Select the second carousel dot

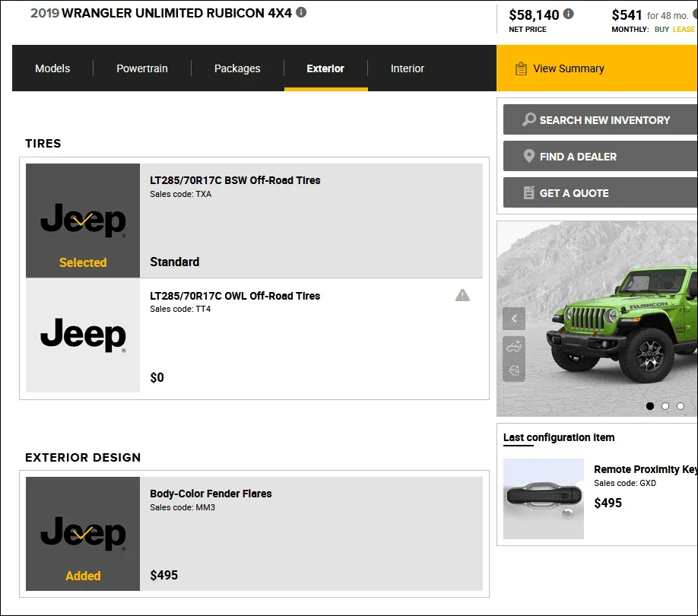(x=665, y=406)
